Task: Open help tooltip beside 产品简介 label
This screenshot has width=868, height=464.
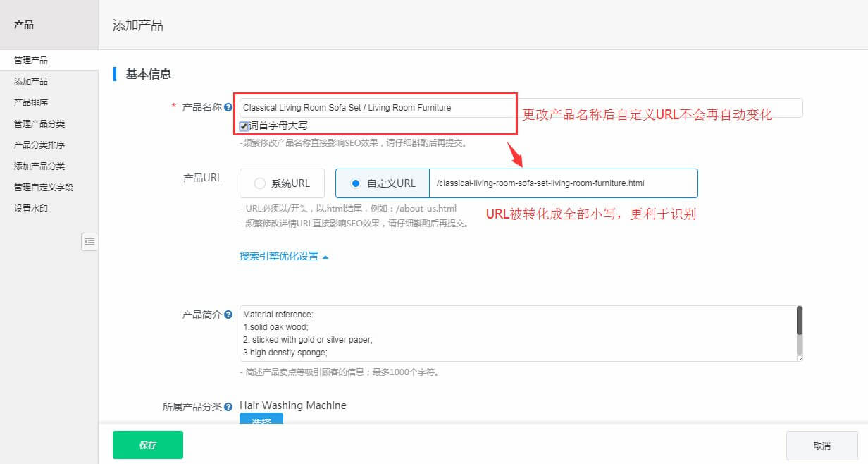Action: click(230, 314)
